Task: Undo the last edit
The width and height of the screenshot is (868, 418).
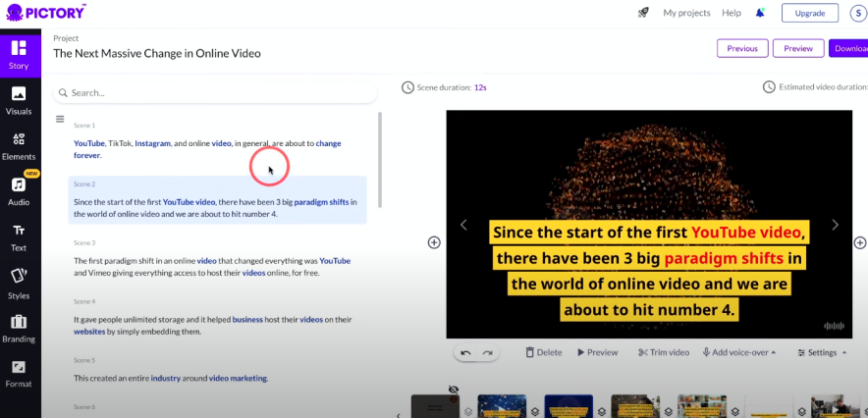Action: pyautogui.click(x=465, y=352)
